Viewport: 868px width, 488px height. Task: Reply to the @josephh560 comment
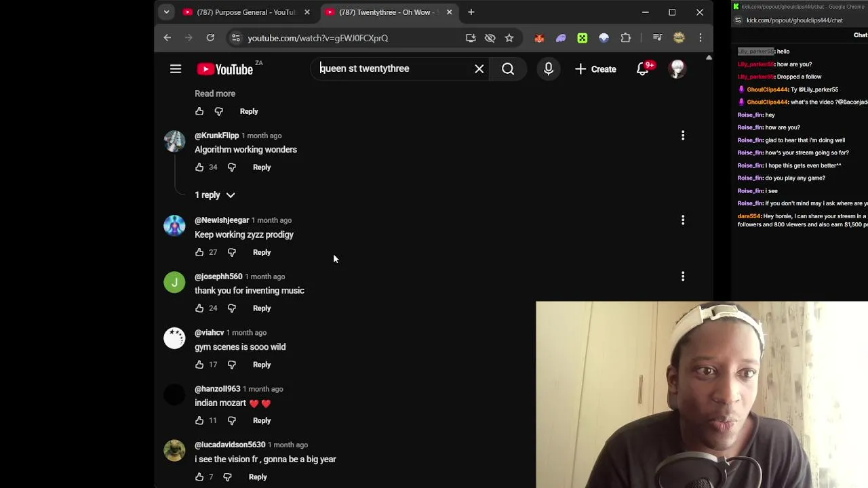[x=262, y=308]
